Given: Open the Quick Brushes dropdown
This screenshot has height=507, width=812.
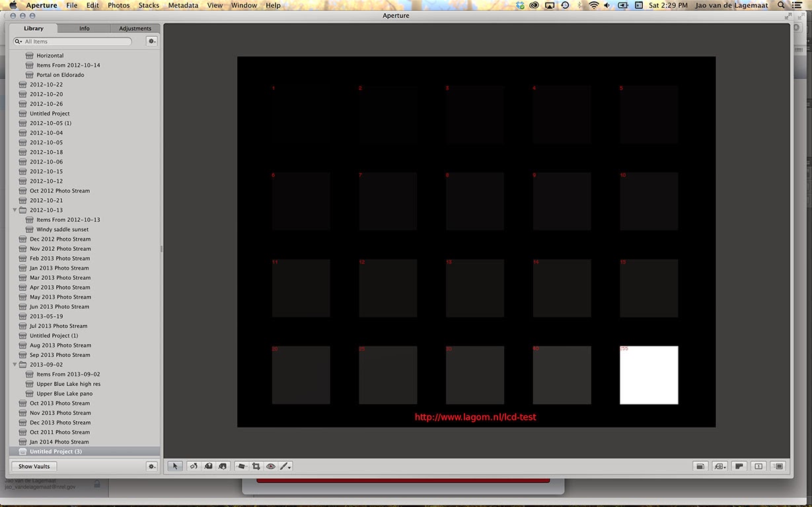Looking at the screenshot, I should (285, 466).
